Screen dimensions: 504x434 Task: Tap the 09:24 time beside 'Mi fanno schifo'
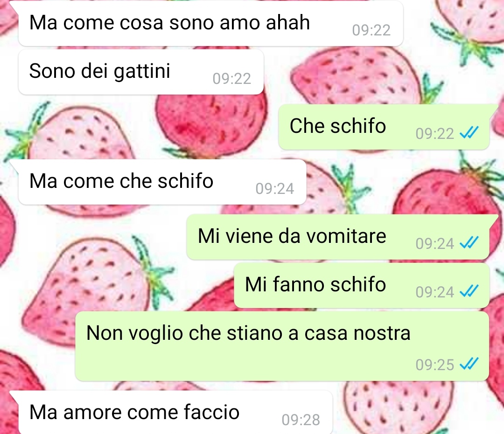point(434,292)
